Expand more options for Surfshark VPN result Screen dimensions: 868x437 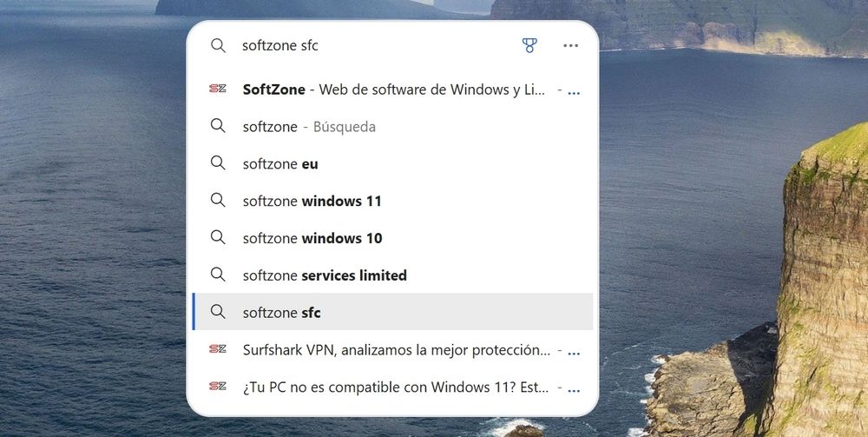point(573,352)
